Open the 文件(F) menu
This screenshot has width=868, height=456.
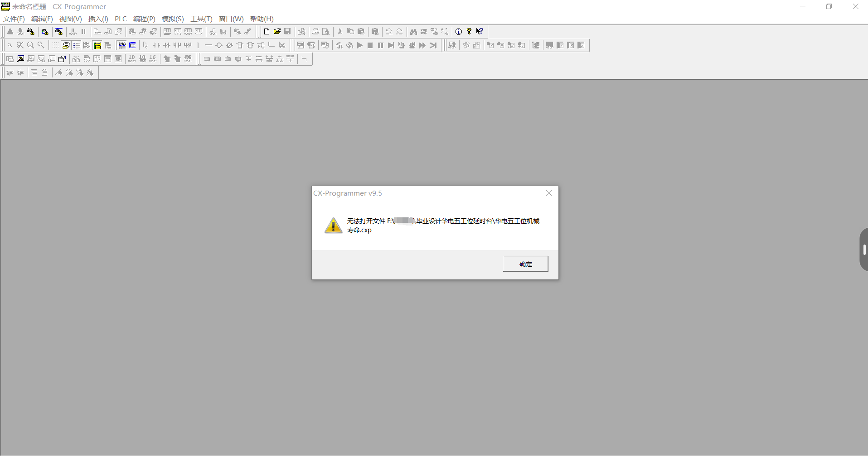(x=14, y=19)
